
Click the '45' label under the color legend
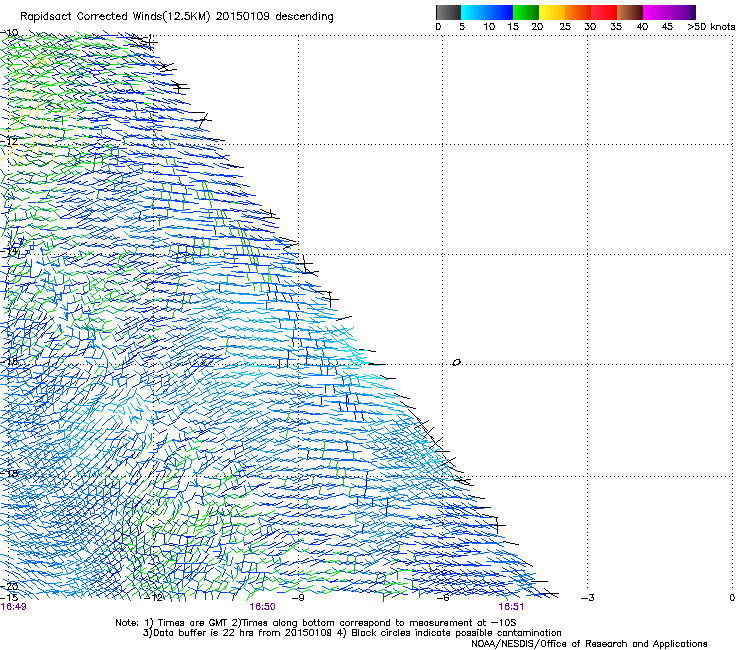667,27
